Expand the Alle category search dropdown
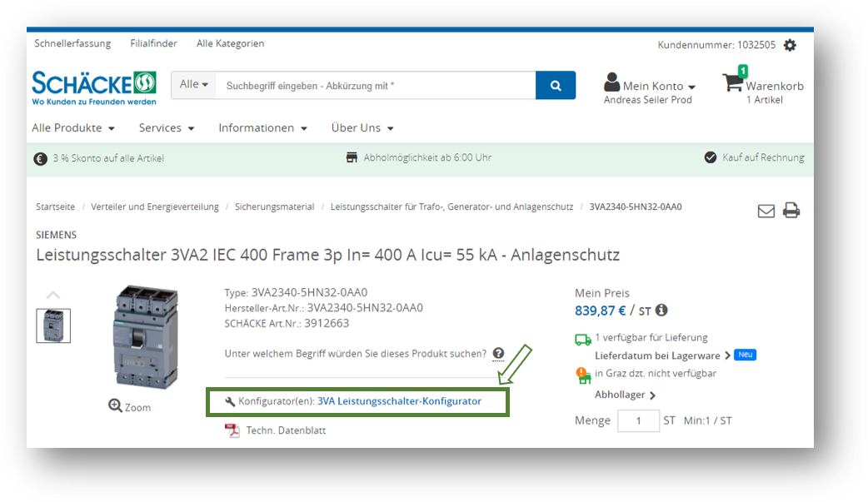 coord(193,85)
